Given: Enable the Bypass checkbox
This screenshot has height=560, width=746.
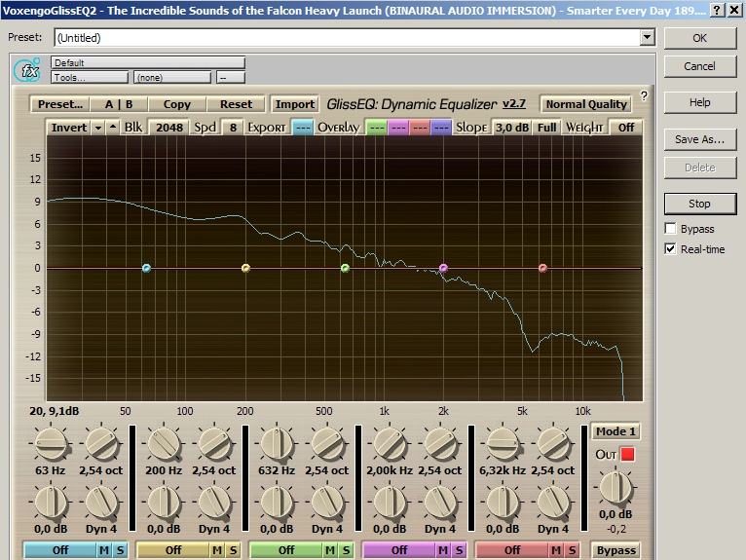Looking at the screenshot, I should (670, 229).
